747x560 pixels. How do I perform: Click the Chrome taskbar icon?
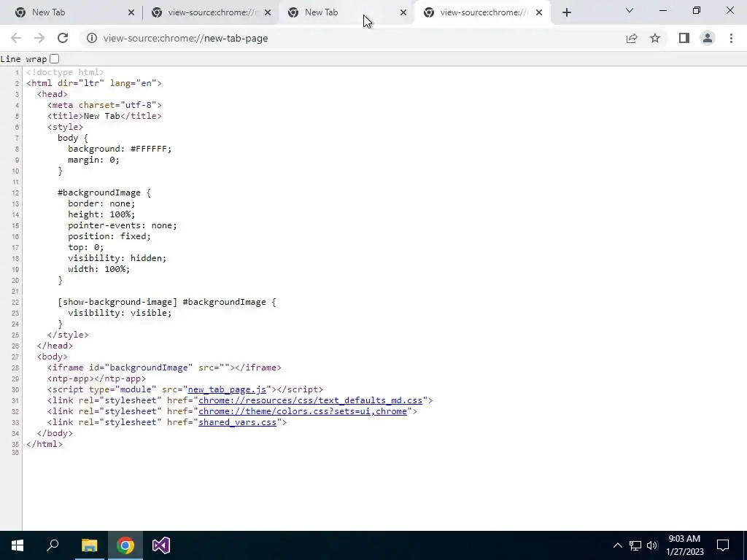tap(125, 545)
